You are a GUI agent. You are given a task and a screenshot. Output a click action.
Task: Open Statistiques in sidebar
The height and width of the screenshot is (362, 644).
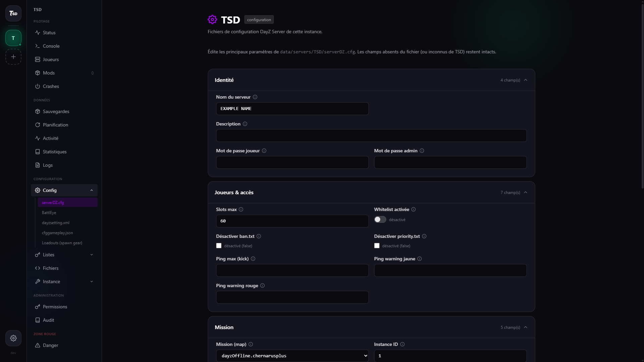64,152
